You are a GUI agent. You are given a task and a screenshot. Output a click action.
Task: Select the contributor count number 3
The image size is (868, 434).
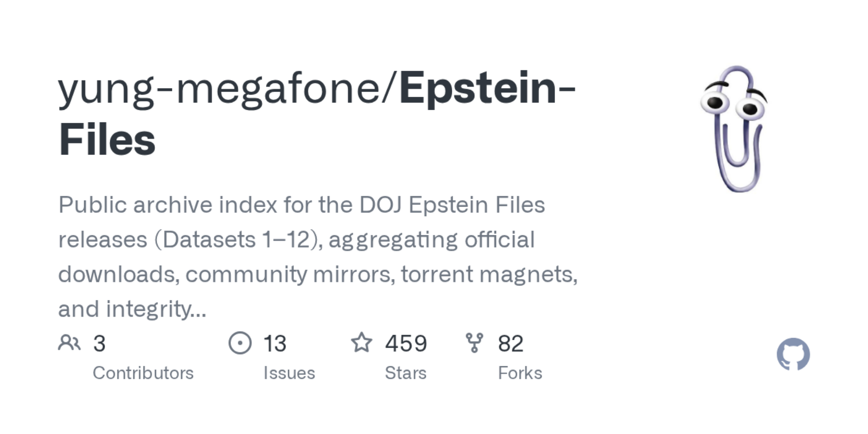99,344
